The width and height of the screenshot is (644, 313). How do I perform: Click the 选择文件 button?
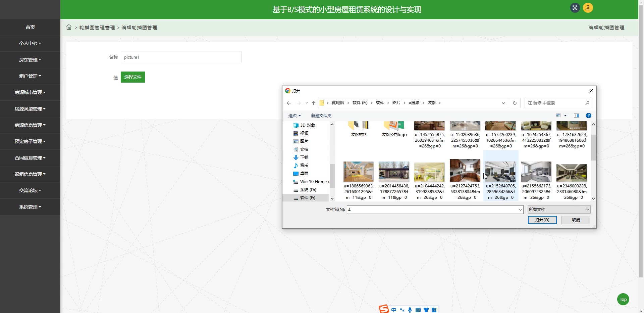click(133, 77)
